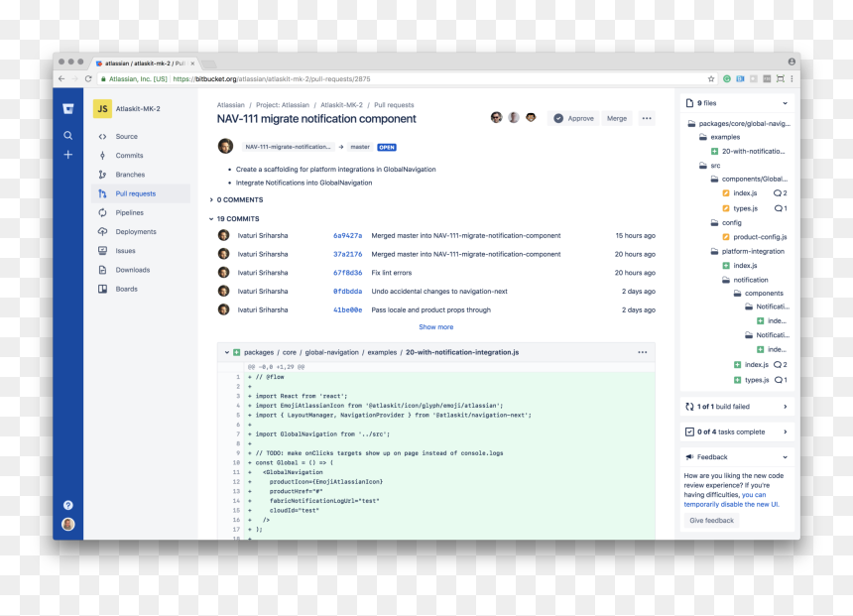853x616 pixels.
Task: Open the user profile avatar in sidebar
Action: 68,524
